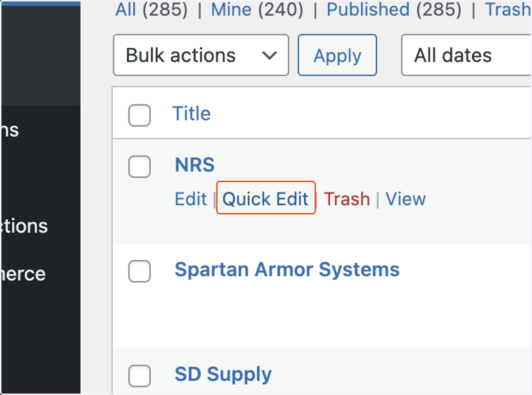Move NRS to Trash
Image resolution: width=532 pixels, height=395 pixels.
point(347,199)
